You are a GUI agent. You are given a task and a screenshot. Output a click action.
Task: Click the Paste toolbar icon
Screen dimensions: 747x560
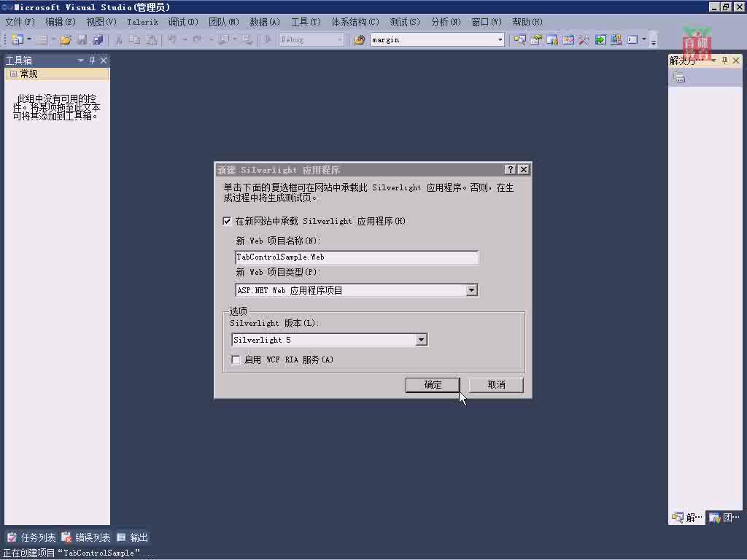coord(151,40)
